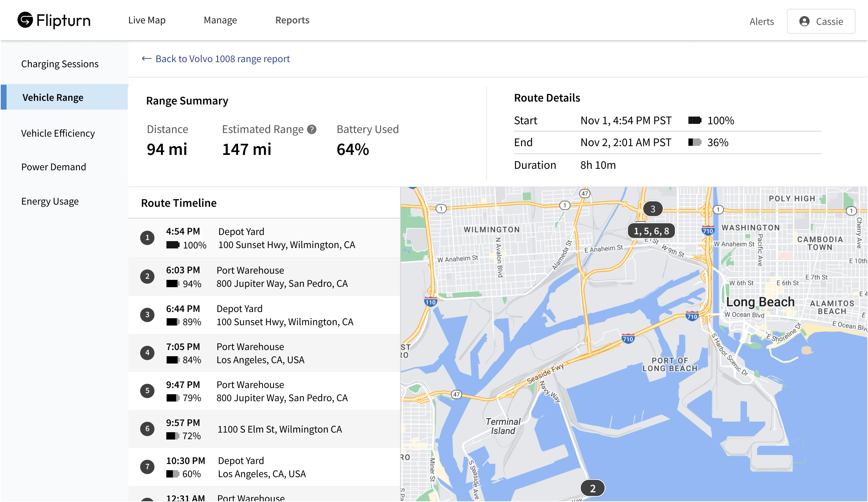This screenshot has height=502, width=868.
Task: Select map marker number 3
Action: click(653, 209)
